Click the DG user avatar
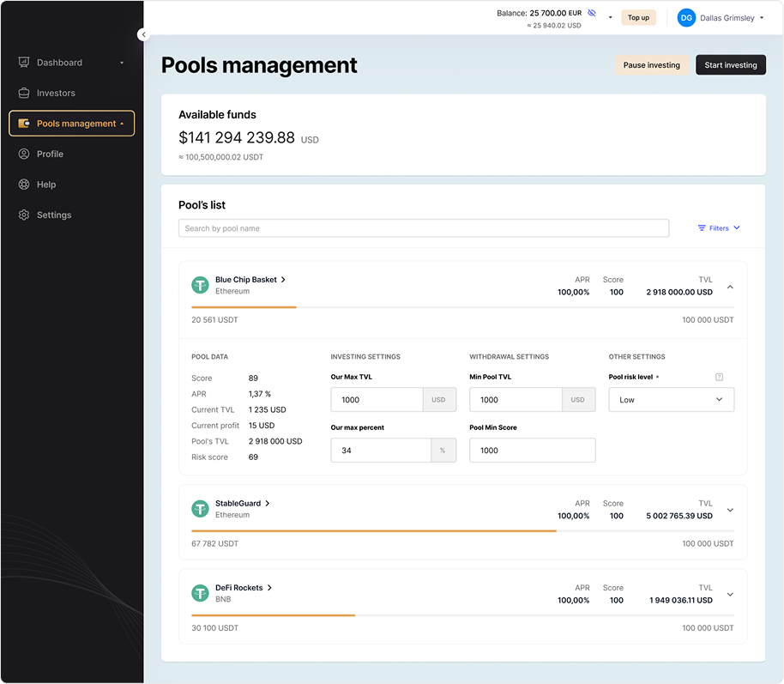 click(686, 17)
